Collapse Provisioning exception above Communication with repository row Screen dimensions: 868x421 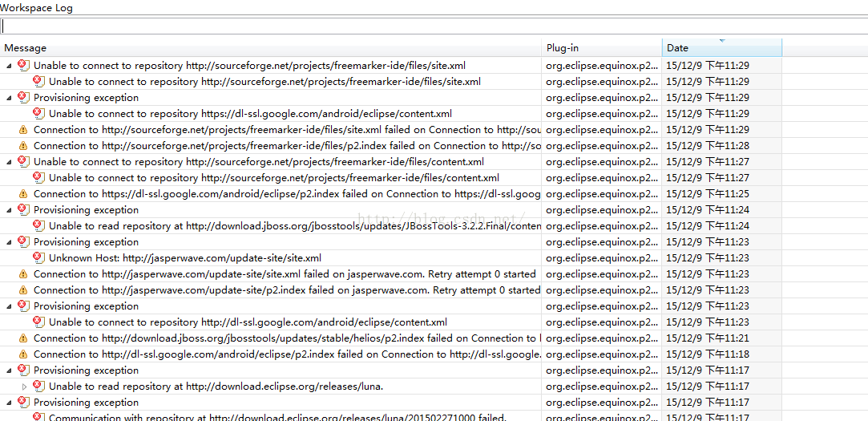(9, 403)
